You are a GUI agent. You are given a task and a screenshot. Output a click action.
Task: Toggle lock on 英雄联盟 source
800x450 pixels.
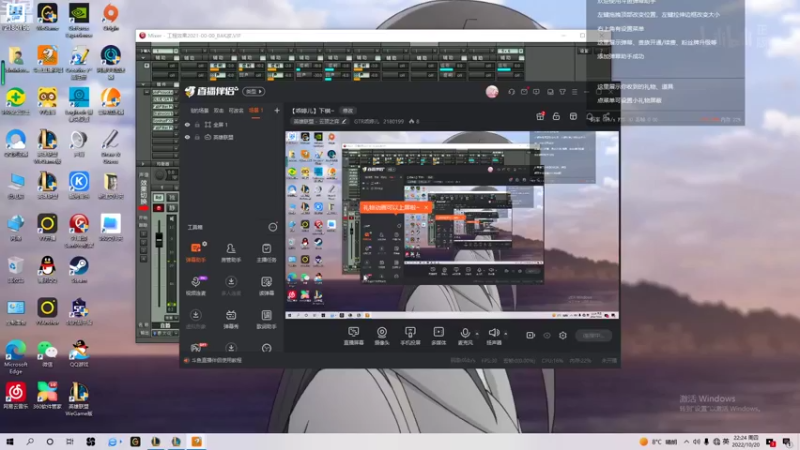point(197,137)
